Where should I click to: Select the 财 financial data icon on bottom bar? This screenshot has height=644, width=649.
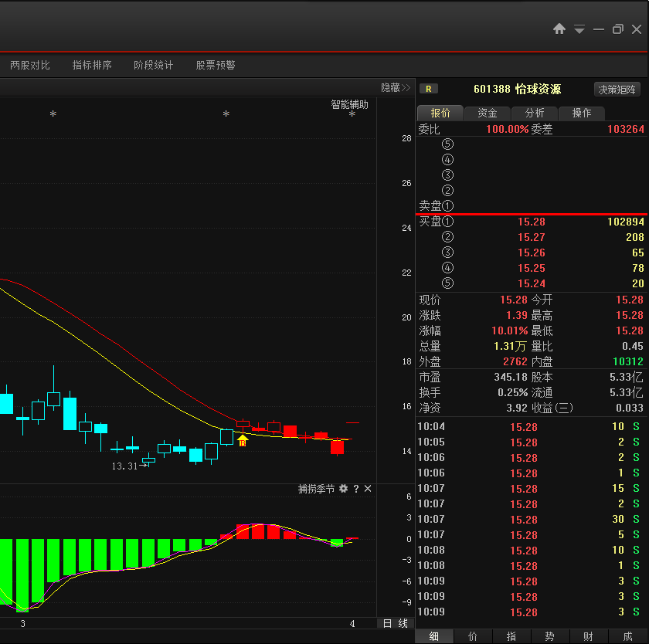(x=588, y=636)
